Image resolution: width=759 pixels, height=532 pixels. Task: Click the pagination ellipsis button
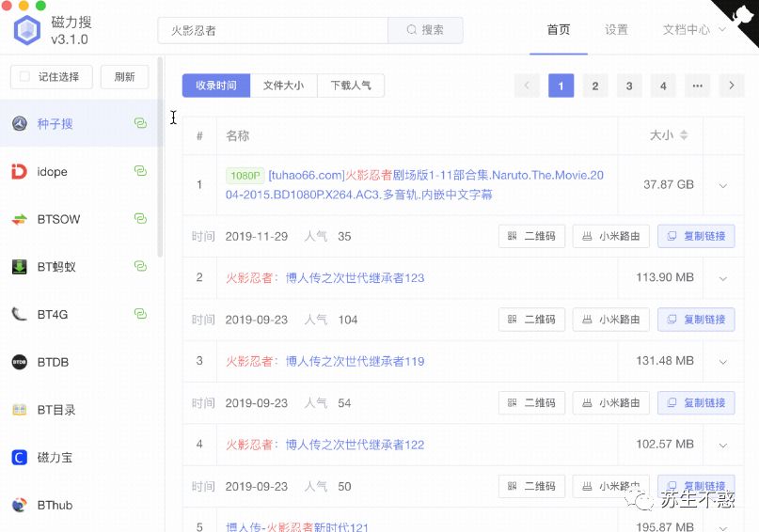pyautogui.click(x=698, y=86)
